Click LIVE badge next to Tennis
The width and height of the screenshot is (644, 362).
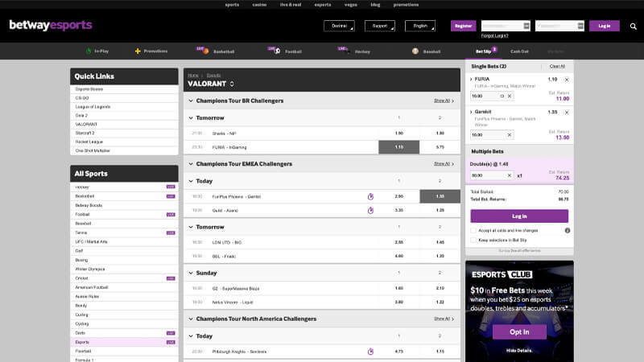[x=171, y=233]
